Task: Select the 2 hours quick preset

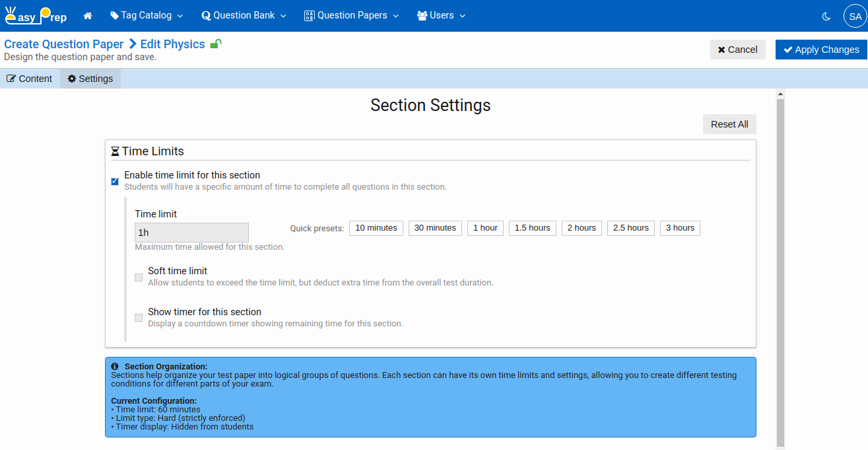Action: click(x=581, y=227)
